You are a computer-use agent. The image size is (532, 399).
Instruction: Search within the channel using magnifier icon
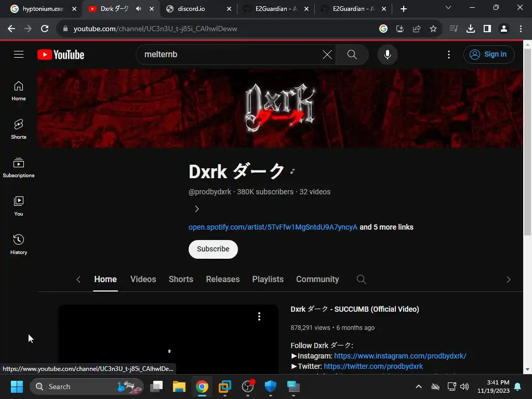tap(362, 279)
